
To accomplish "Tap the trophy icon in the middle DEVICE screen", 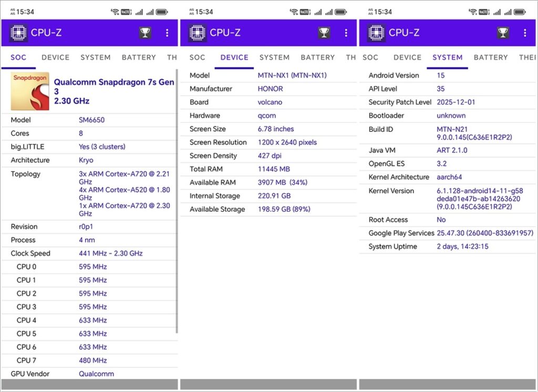I will [324, 33].
